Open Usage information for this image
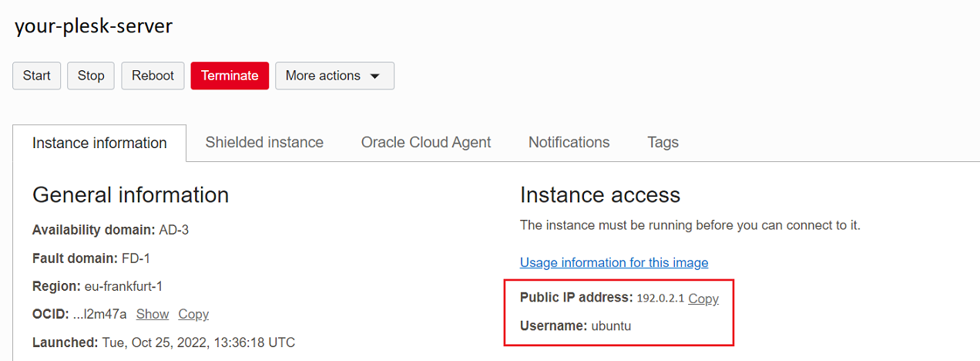980x361 pixels. [x=614, y=262]
